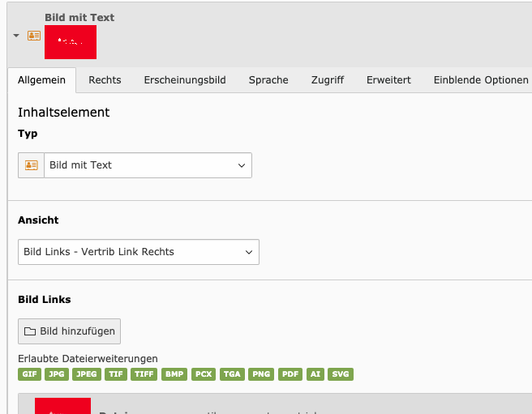532x414 pixels.
Task: Open the Typ dropdown showing Bild mit Text
Action: (x=148, y=165)
